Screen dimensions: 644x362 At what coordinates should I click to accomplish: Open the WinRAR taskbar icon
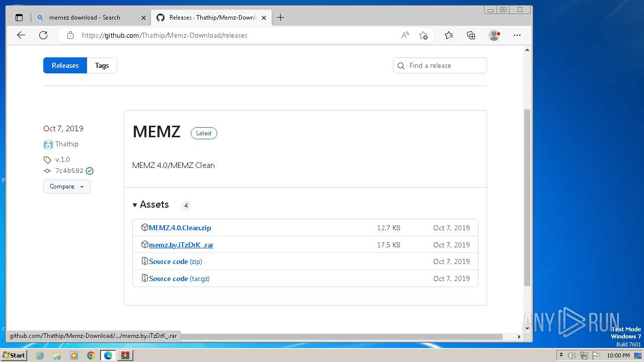click(x=125, y=355)
